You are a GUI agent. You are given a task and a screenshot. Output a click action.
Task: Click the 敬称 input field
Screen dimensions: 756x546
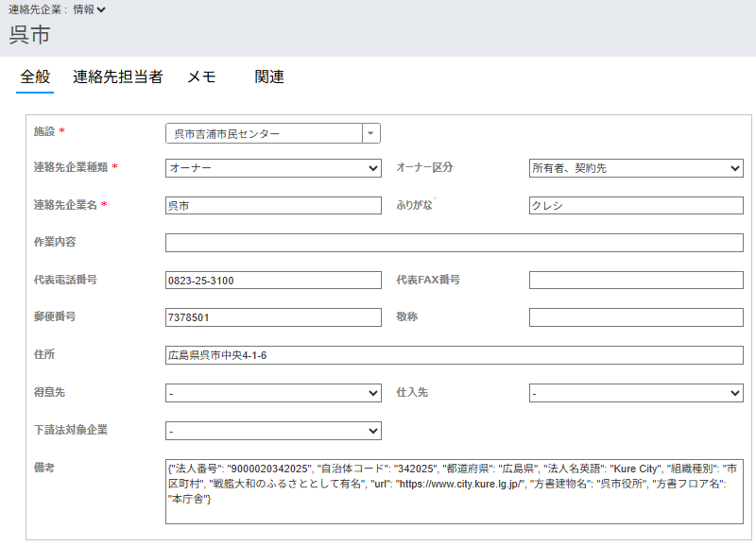click(636, 317)
